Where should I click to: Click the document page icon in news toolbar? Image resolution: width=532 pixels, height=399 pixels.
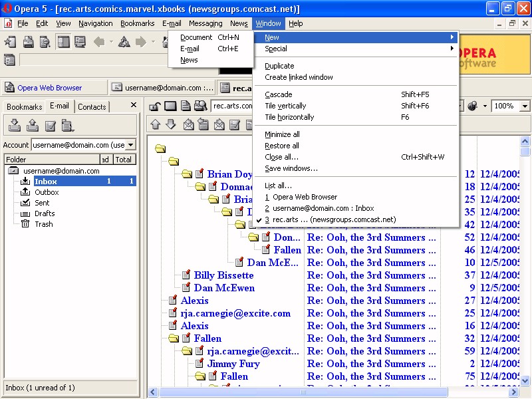[x=186, y=106]
